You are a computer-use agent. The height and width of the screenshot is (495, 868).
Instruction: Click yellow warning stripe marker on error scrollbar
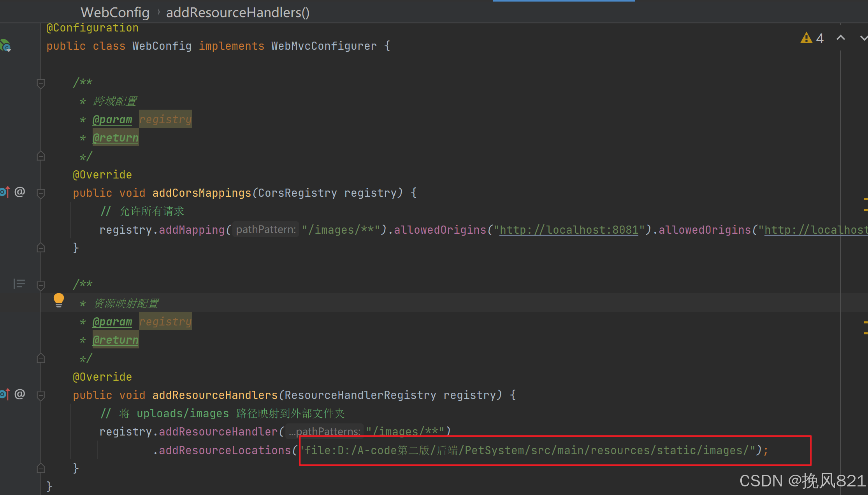point(865,199)
